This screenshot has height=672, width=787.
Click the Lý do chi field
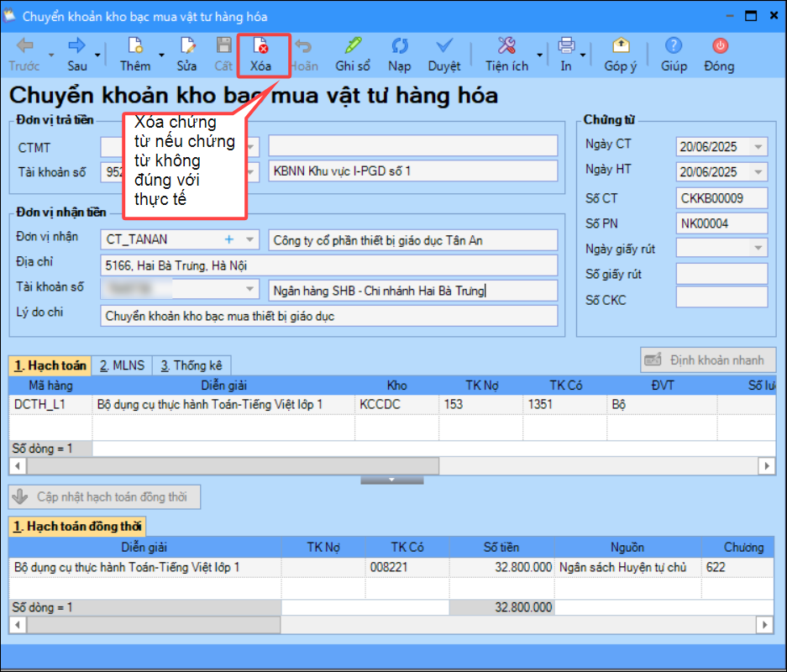[x=328, y=316]
